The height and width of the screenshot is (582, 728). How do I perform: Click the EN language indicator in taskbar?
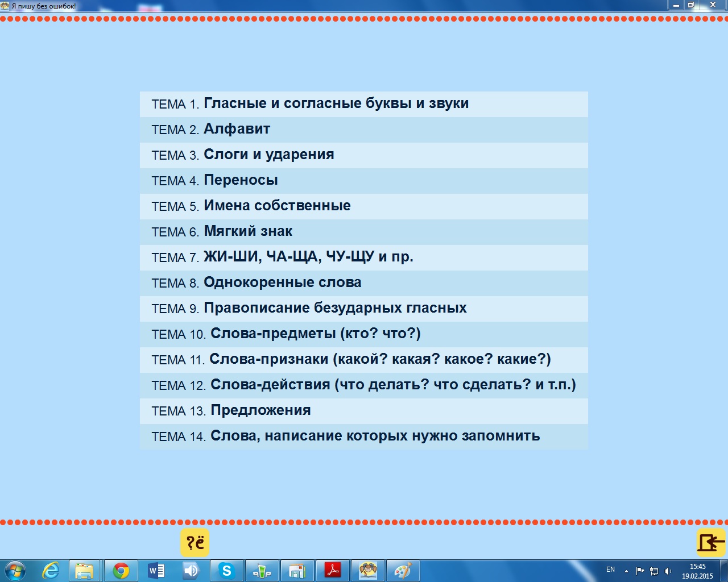tap(610, 570)
